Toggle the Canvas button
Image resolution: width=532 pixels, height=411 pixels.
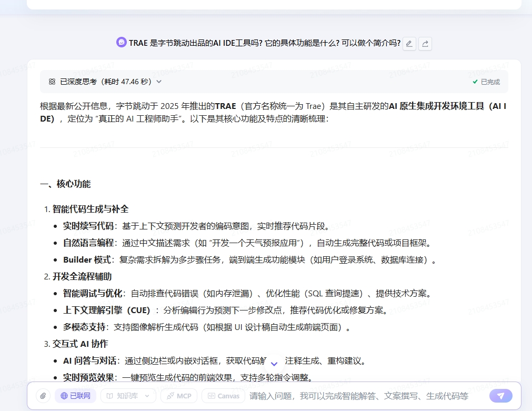(x=223, y=396)
